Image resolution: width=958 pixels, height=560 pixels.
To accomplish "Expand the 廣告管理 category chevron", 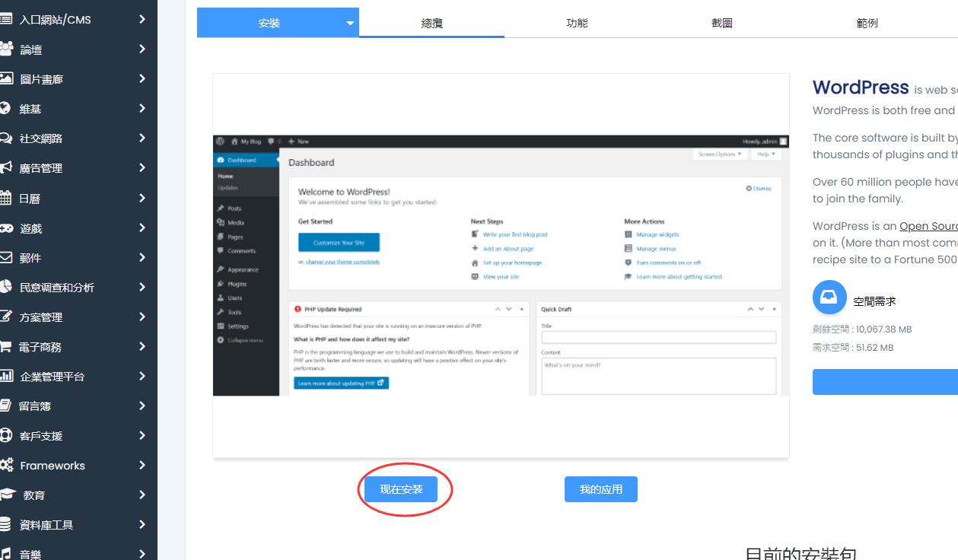I will click(x=142, y=167).
